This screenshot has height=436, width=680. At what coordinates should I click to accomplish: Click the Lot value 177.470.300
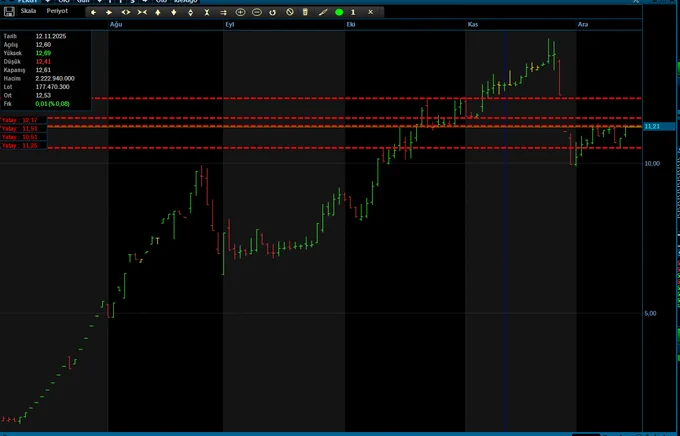click(52, 87)
